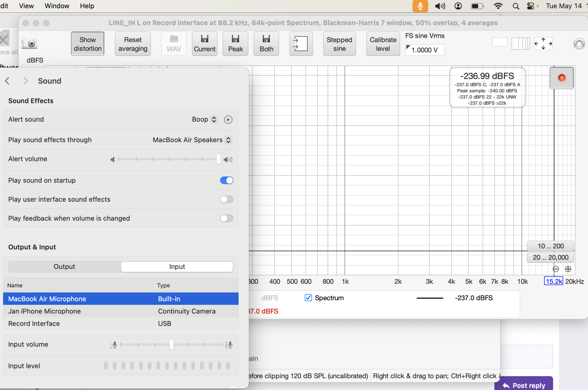Screen dimensions: 588x390
Task: Open Control Center icon in menu bar
Action: click(x=531, y=6)
